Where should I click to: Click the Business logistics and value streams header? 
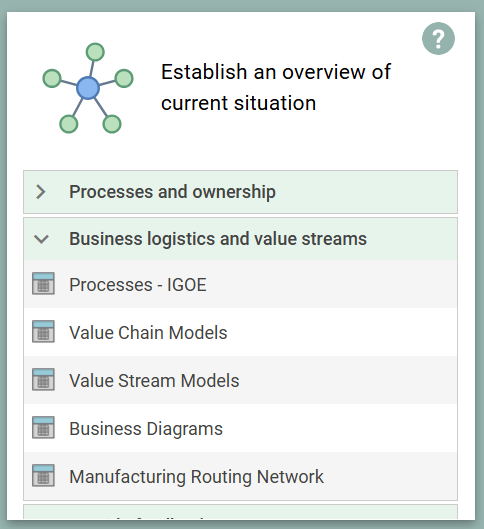click(240, 239)
